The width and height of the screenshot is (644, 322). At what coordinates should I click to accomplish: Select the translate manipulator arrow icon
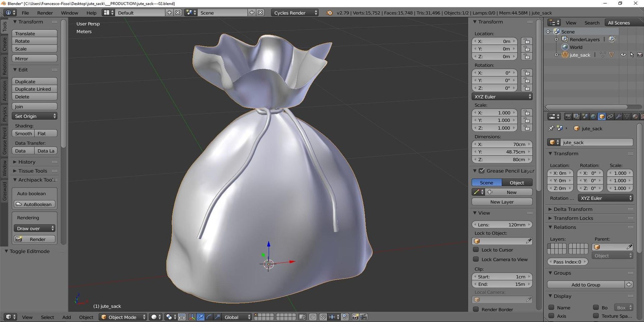[x=201, y=317]
